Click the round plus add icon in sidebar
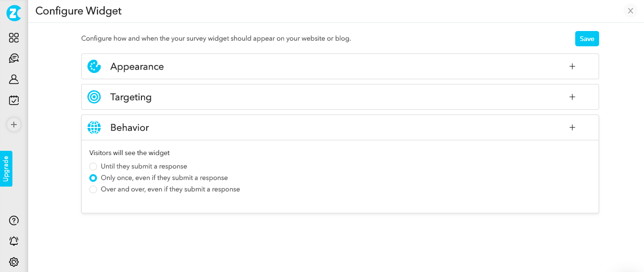 pos(14,125)
